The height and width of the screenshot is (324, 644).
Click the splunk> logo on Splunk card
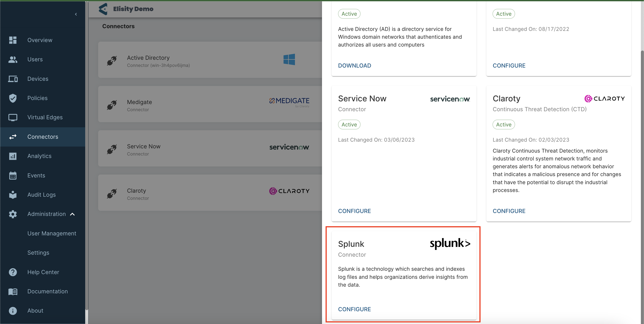pyautogui.click(x=450, y=243)
